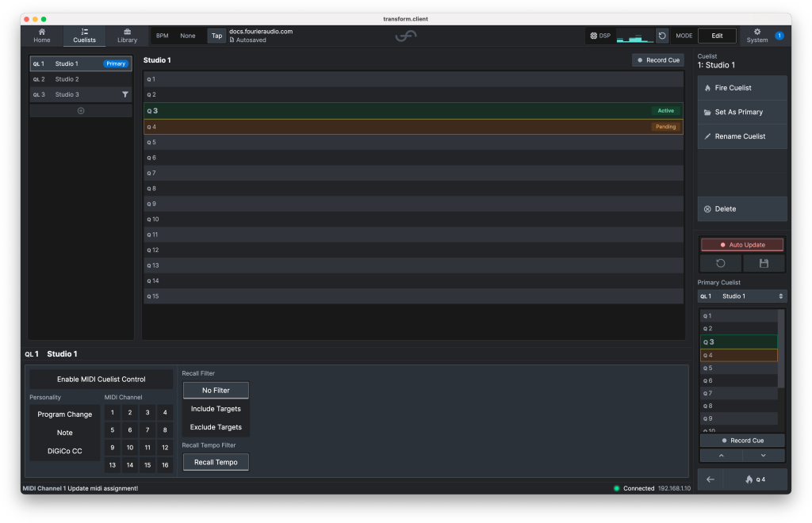Open the Primary Cuelist dropdown
Image resolution: width=812 pixels, height=523 pixels.
(x=742, y=296)
